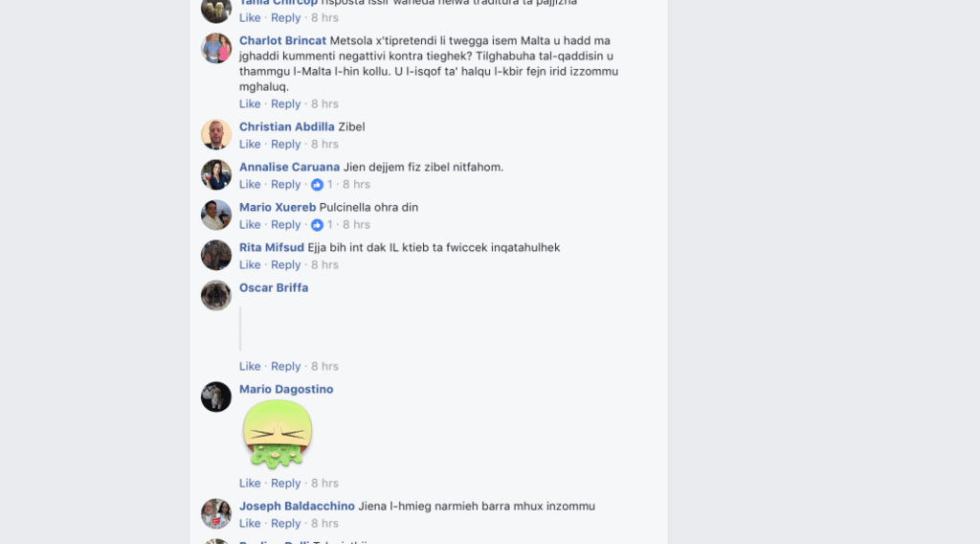Open Oscar Briffa's profile name link
This screenshot has height=544, width=980.
pyautogui.click(x=274, y=287)
